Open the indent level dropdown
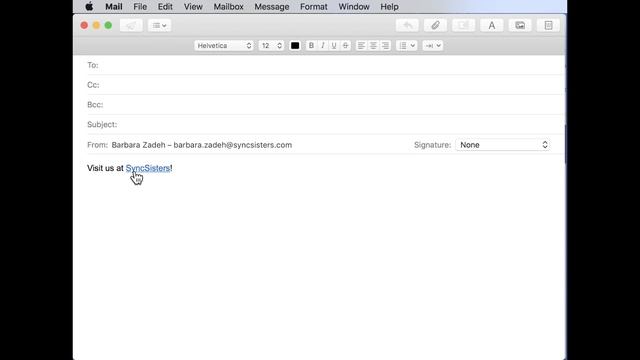Screen dimensions: 640x360 click(433, 46)
